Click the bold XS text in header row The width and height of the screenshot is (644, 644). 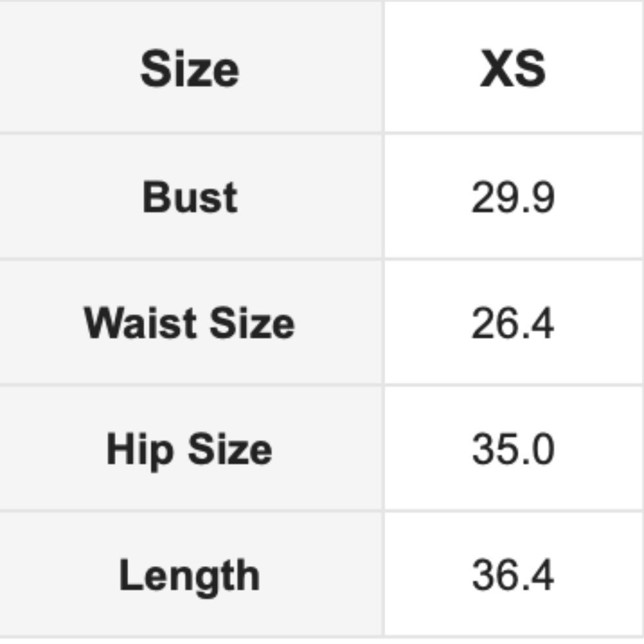[x=513, y=69]
